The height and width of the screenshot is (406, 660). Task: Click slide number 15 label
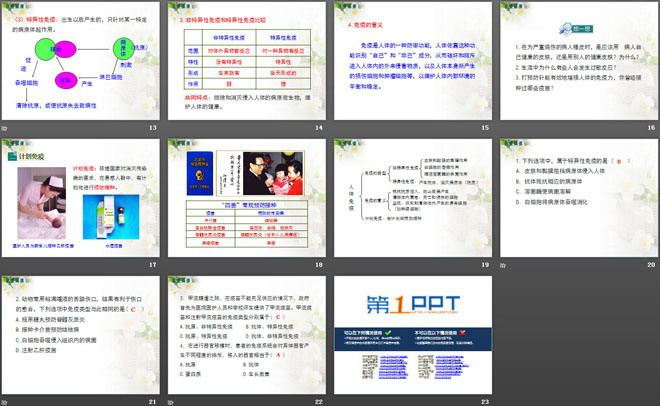[x=485, y=127]
